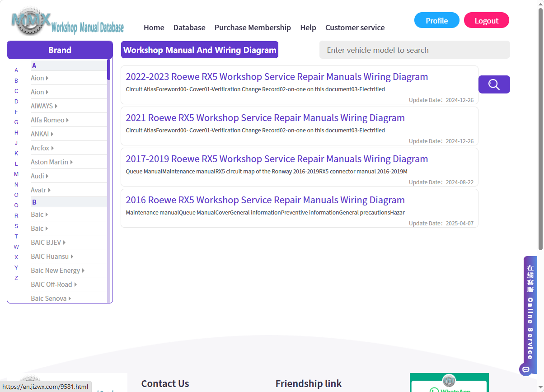The width and height of the screenshot is (544, 392).
Task: Open the Database menu item
Action: [x=189, y=28]
